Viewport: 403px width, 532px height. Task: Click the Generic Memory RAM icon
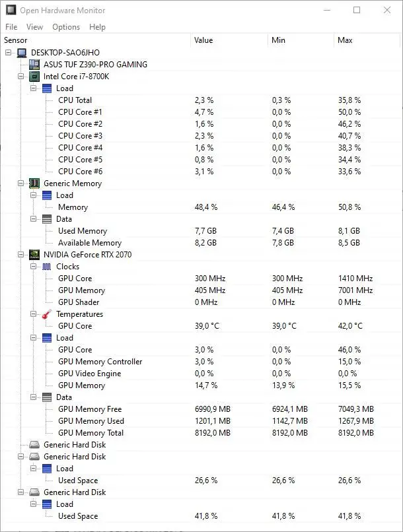(x=34, y=183)
